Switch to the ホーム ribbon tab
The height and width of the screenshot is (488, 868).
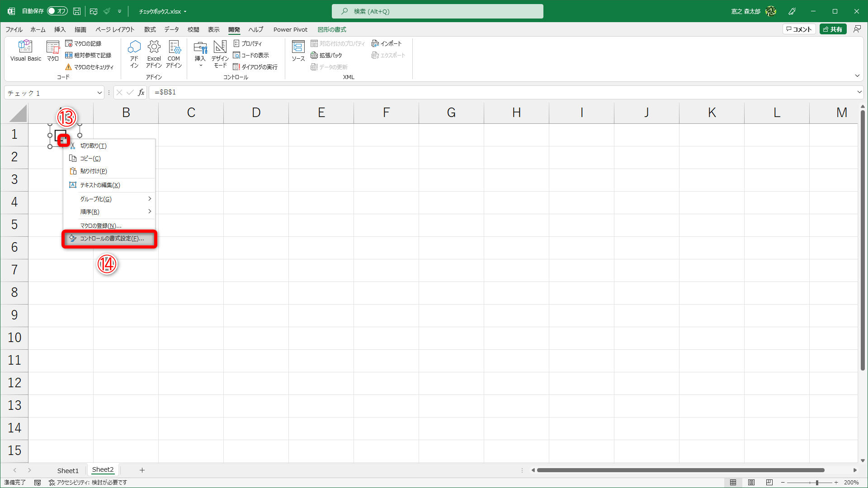tap(38, 29)
